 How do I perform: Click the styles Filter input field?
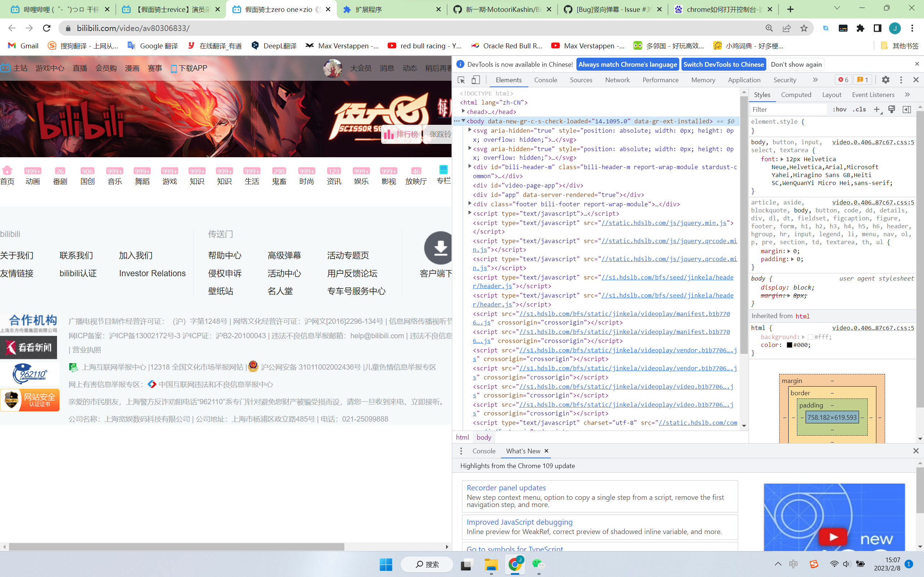click(x=786, y=109)
